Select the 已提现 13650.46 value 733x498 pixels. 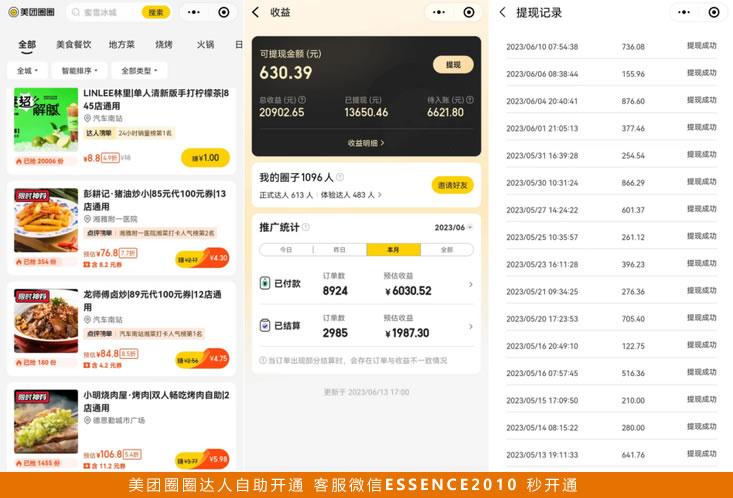click(366, 112)
